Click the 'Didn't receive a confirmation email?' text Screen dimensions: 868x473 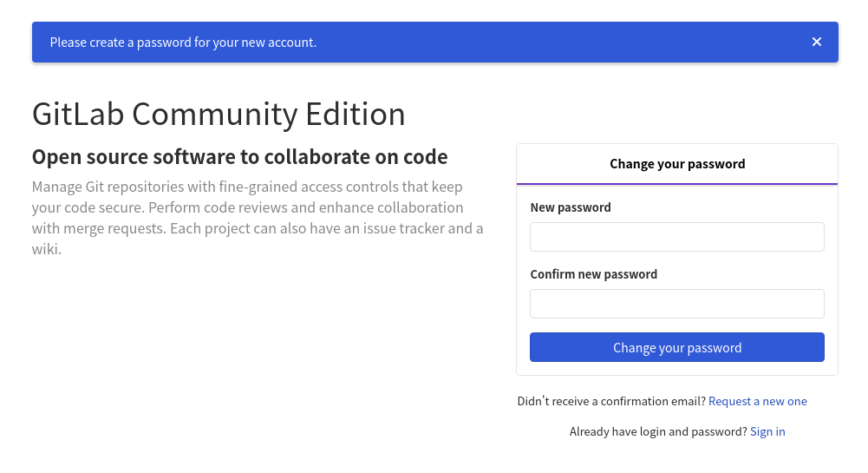[x=611, y=401]
